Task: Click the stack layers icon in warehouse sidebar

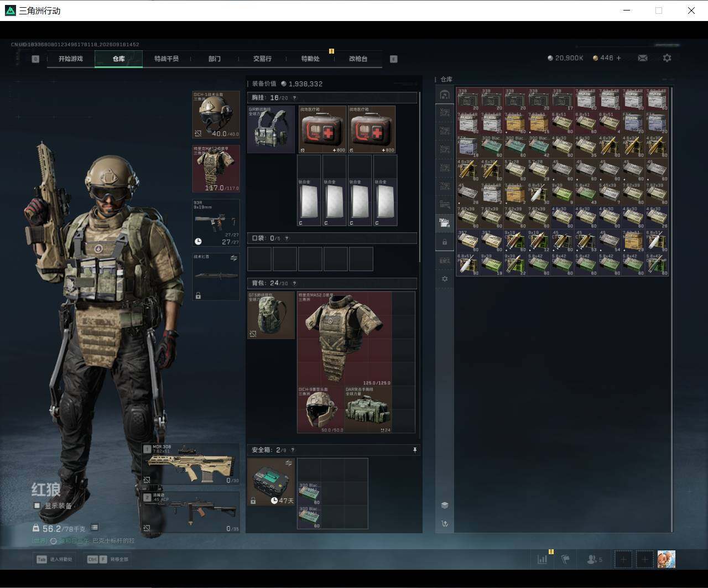Action: 445,505
